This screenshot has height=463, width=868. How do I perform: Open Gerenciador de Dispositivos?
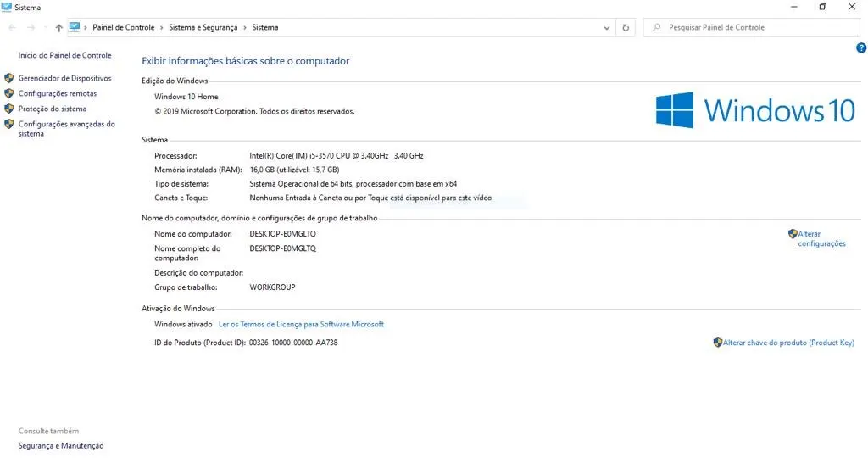tap(64, 78)
